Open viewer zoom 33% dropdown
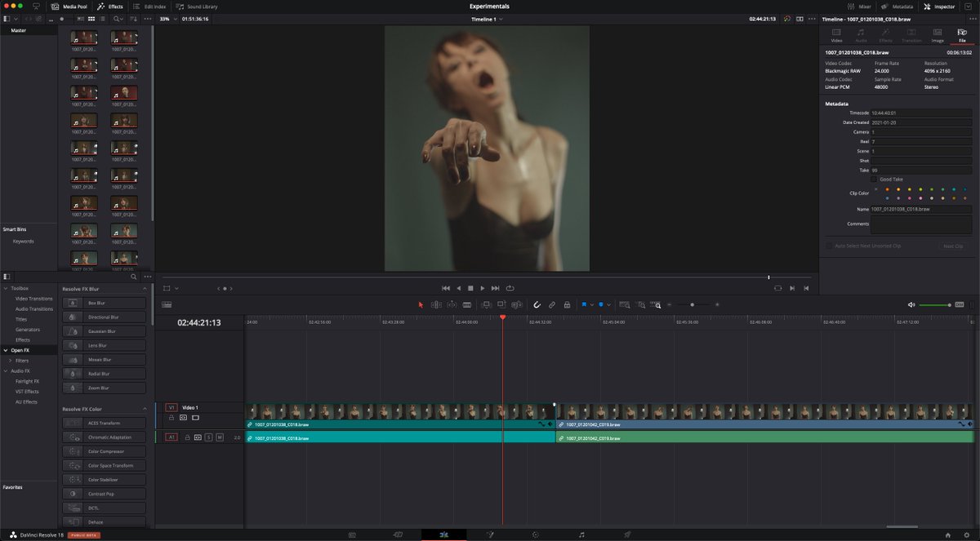The height and width of the screenshot is (541, 980). pos(167,18)
